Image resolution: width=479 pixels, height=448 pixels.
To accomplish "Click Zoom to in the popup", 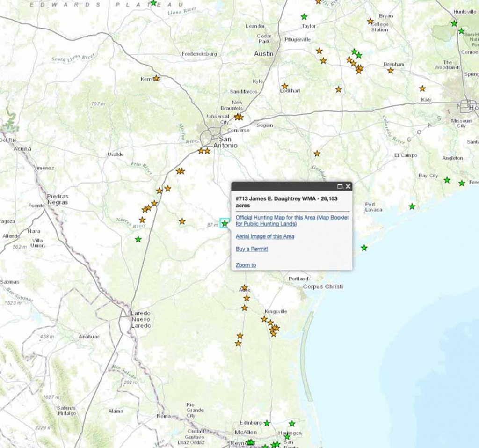I will click(246, 265).
